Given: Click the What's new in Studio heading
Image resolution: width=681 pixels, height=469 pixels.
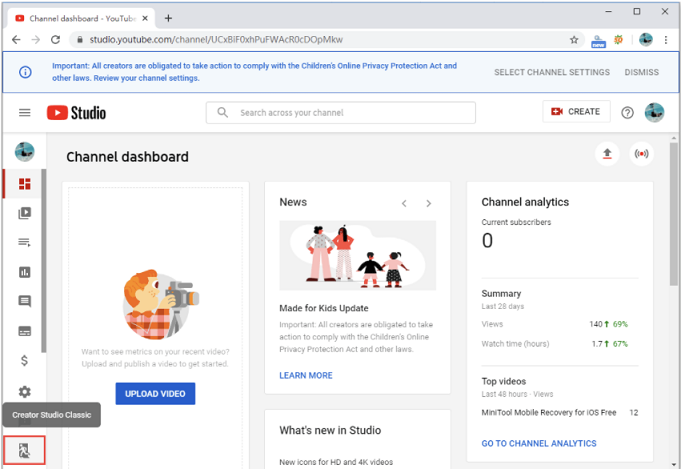Looking at the screenshot, I should coord(330,430).
